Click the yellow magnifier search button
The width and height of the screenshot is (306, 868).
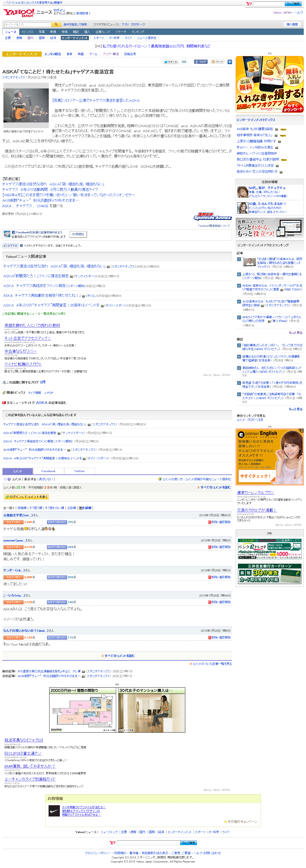point(56,24)
